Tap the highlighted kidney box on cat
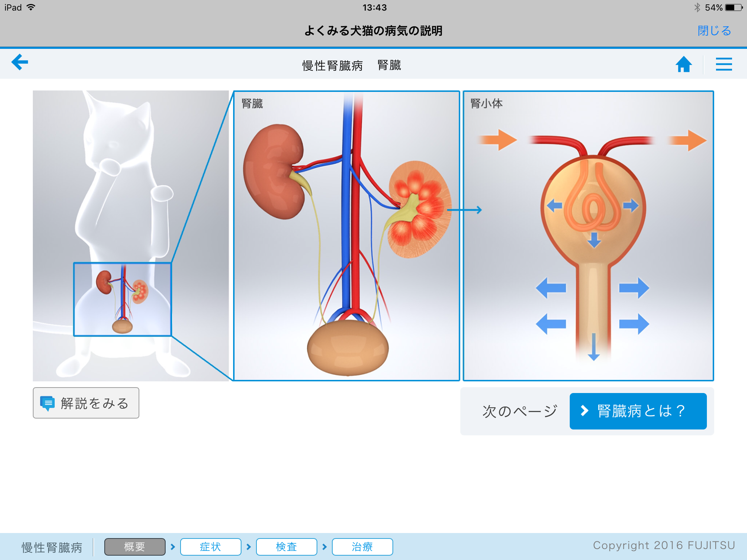Image resolution: width=747 pixels, height=560 pixels. pos(123,299)
